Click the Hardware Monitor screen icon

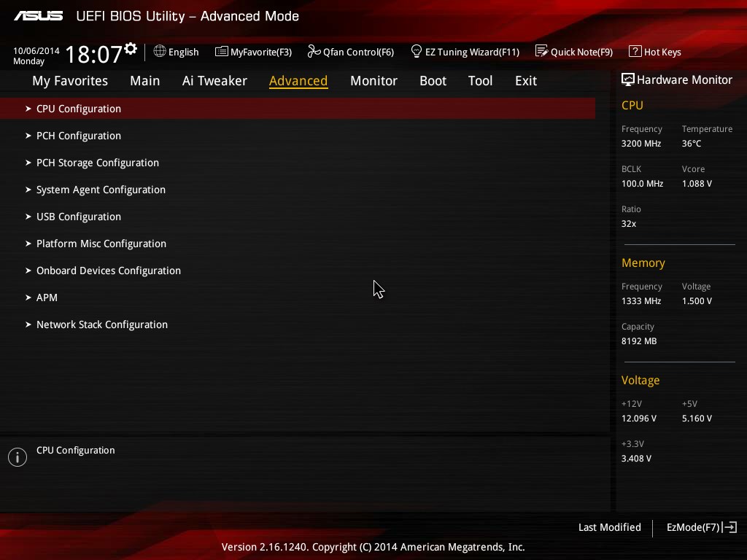click(x=627, y=79)
